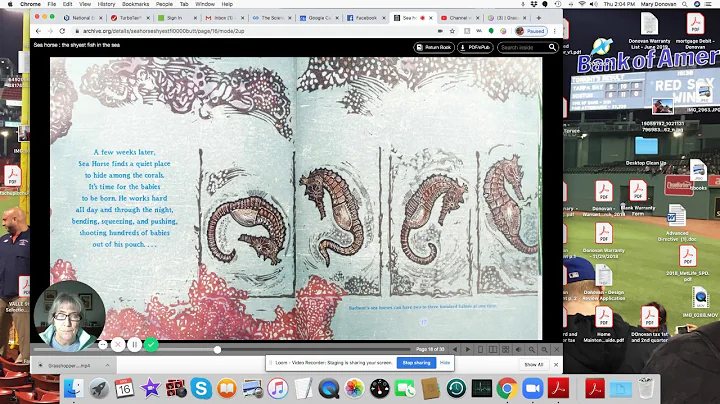
Task: Open Time Machine from the Dock
Action: pyautogui.click(x=456, y=388)
